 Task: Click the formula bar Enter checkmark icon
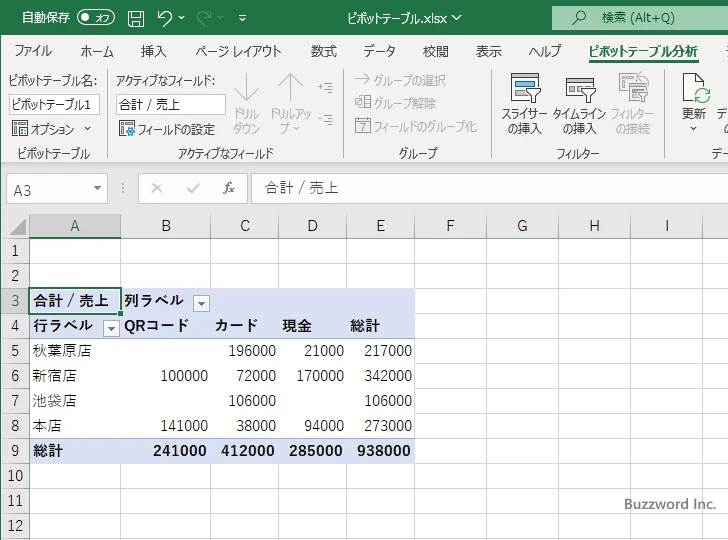coord(193,188)
